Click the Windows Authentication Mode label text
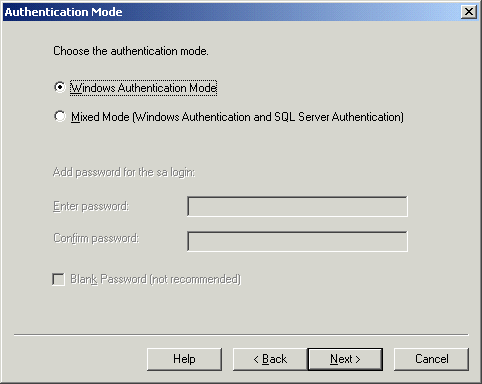482x384 pixels. coord(143,88)
